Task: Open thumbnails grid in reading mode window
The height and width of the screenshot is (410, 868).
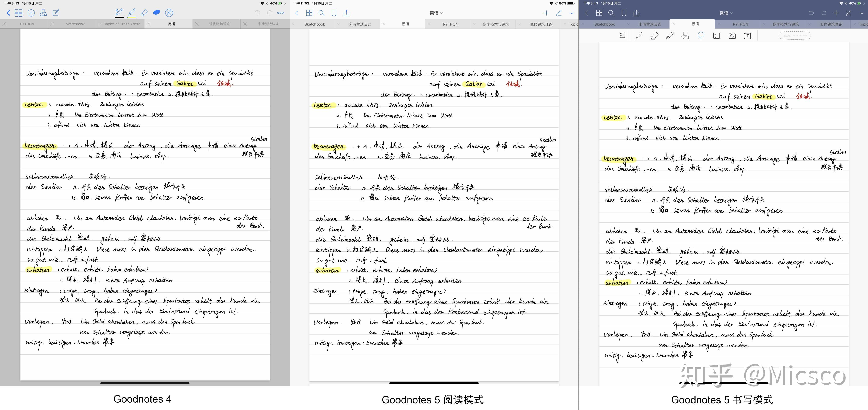Action: (309, 13)
